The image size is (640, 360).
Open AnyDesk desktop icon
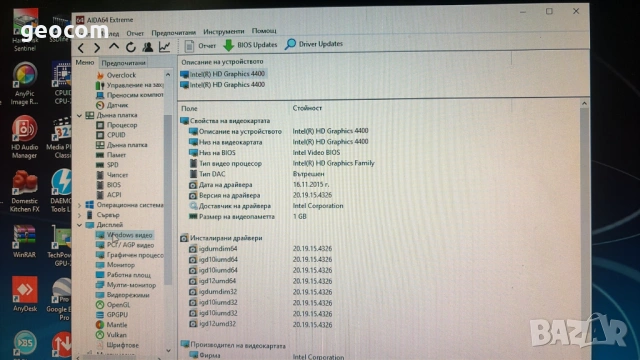tap(25, 294)
